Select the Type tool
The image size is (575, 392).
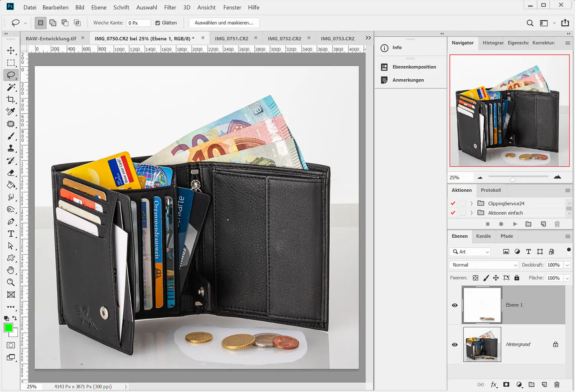pyautogui.click(x=11, y=234)
